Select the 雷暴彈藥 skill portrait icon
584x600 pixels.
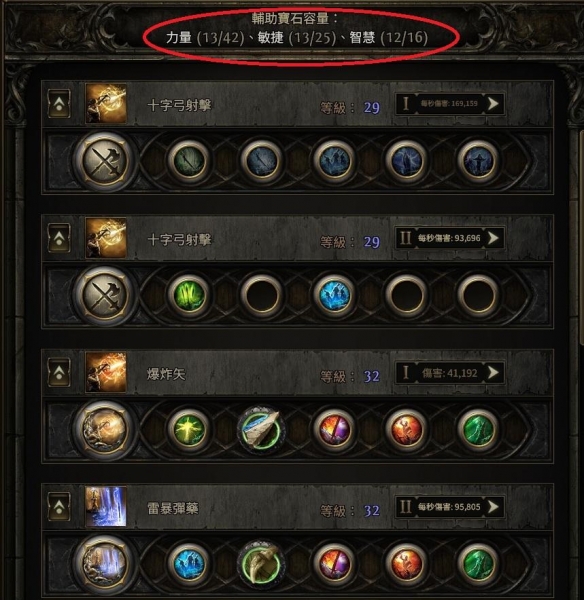point(106,507)
